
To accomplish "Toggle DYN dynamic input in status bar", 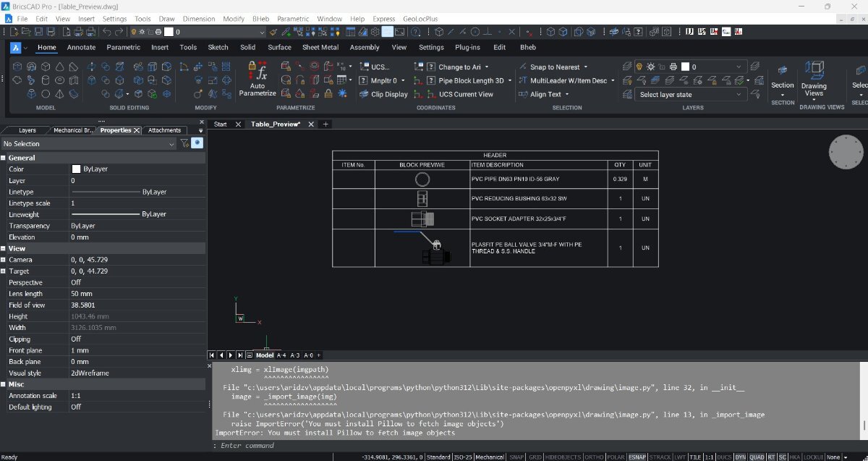I will click(741, 457).
